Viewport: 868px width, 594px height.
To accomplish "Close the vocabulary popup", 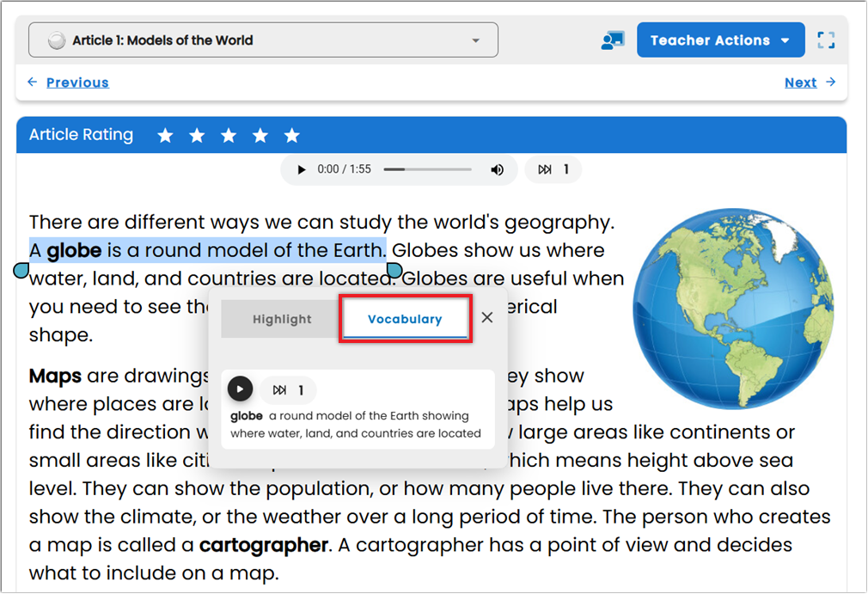I will [487, 317].
